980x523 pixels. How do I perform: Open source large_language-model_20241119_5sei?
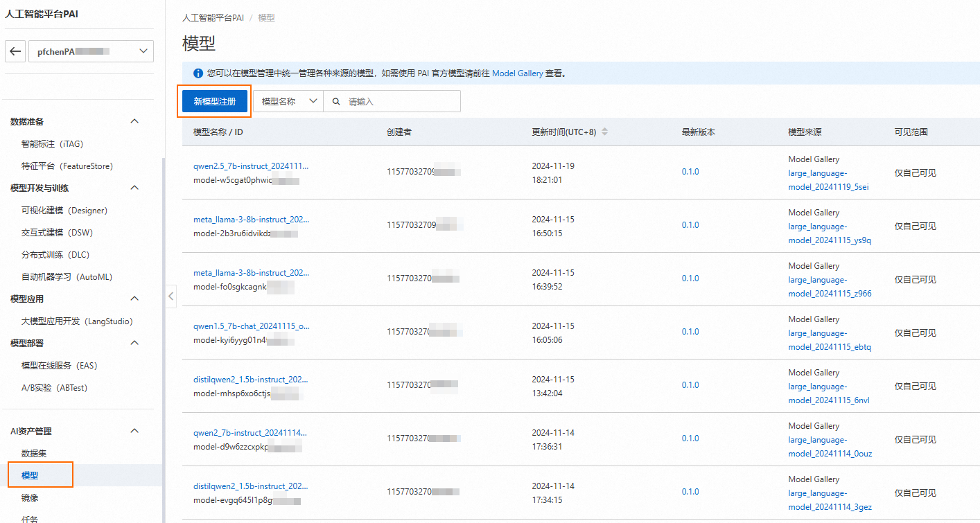click(x=828, y=180)
